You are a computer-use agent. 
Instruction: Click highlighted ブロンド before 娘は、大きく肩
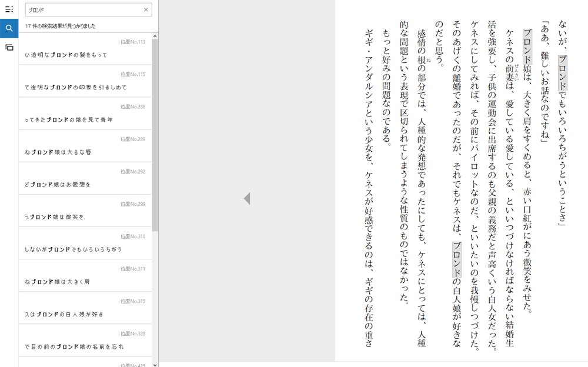click(527, 46)
